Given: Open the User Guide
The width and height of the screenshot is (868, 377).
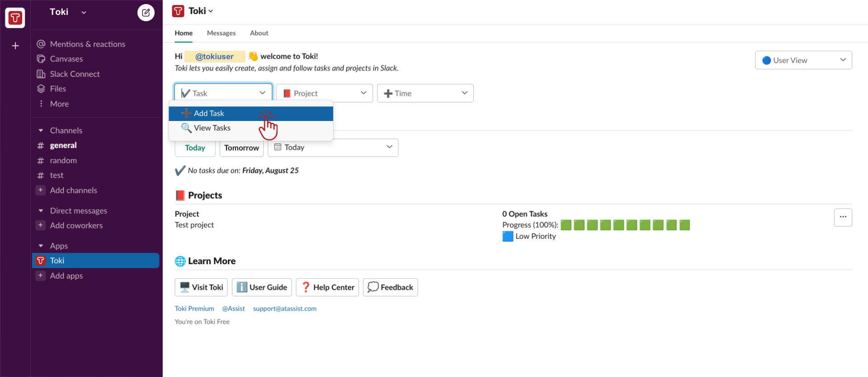Looking at the screenshot, I should (x=262, y=287).
